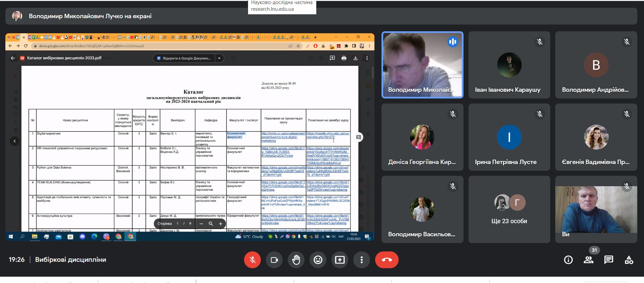Open Windows taskbar search
The width and height of the screenshot is (644, 283).
point(23,237)
